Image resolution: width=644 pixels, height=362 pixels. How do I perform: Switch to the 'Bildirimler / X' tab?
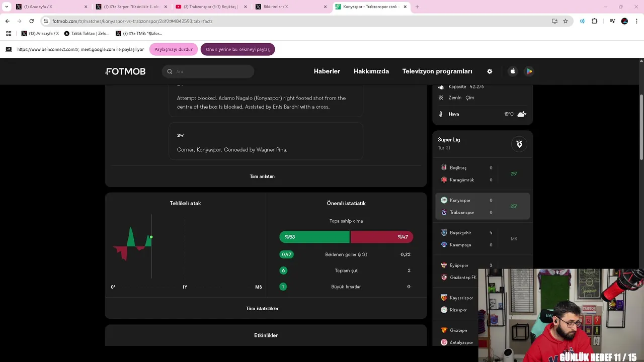click(x=291, y=7)
